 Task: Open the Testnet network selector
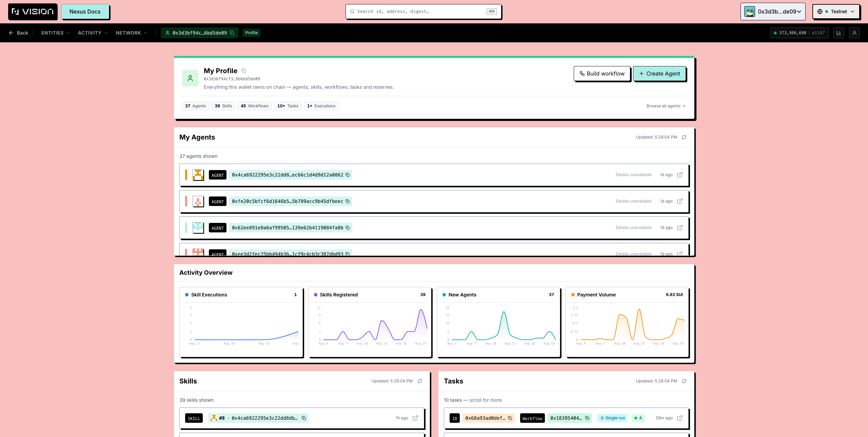coord(836,12)
